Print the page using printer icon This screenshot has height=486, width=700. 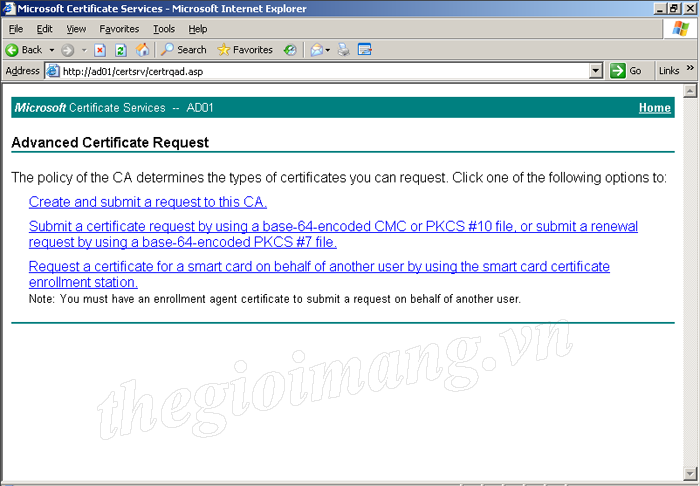tap(344, 50)
